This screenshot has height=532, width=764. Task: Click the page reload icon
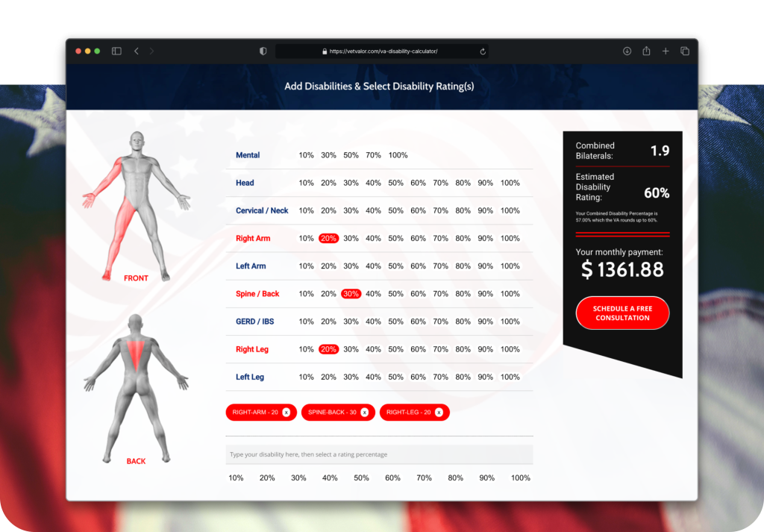[483, 51]
